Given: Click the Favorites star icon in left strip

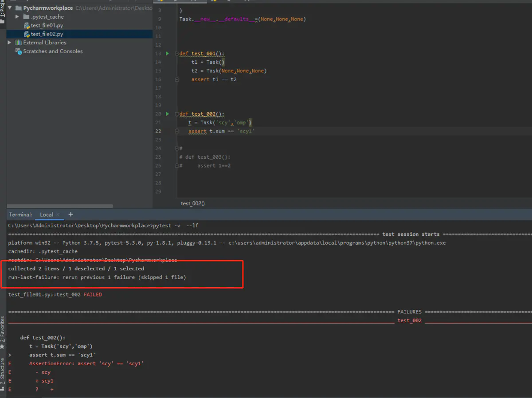Looking at the screenshot, I should tap(3, 346).
